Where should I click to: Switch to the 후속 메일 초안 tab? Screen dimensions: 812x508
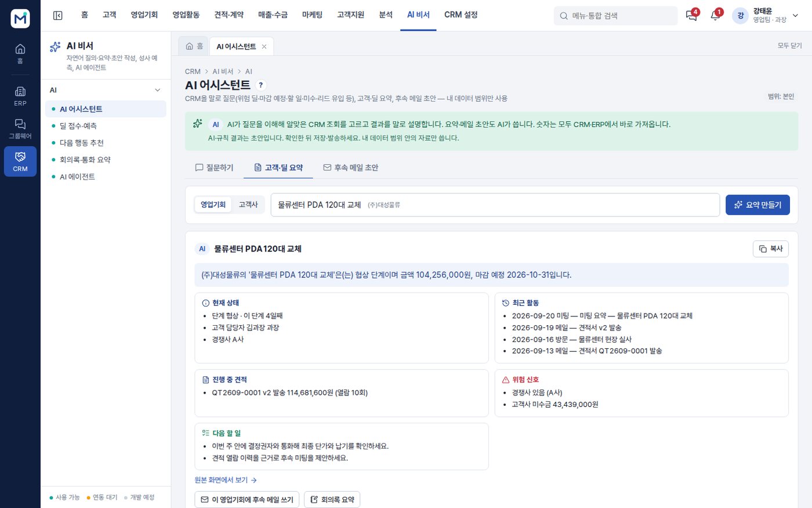(350, 167)
